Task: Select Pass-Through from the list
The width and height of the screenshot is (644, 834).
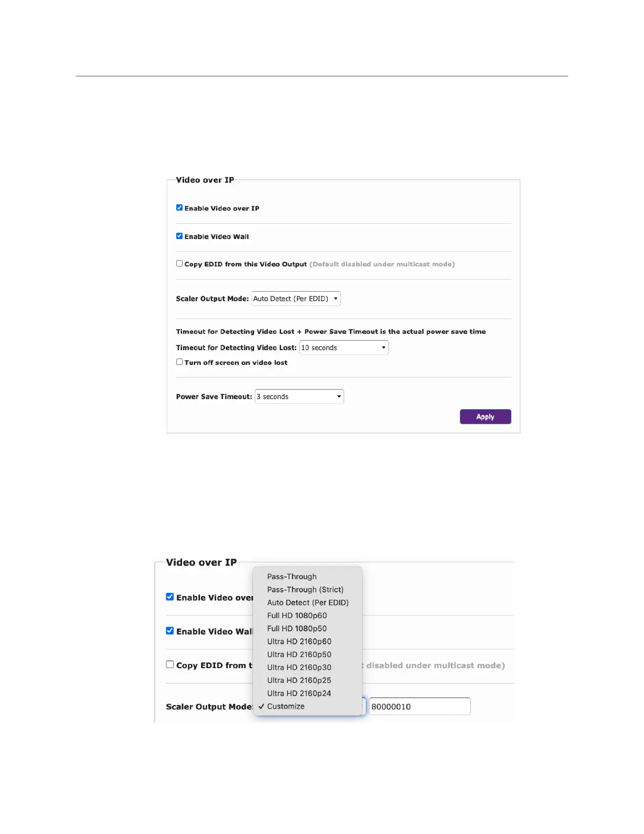Action: [x=292, y=577]
